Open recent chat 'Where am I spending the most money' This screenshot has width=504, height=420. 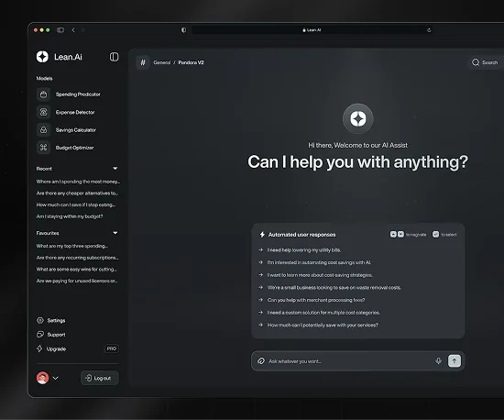click(78, 182)
